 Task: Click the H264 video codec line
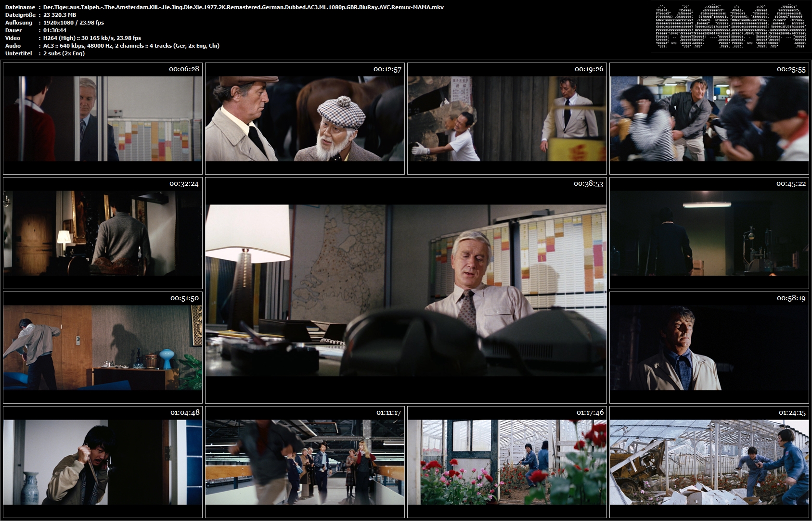(x=92, y=38)
